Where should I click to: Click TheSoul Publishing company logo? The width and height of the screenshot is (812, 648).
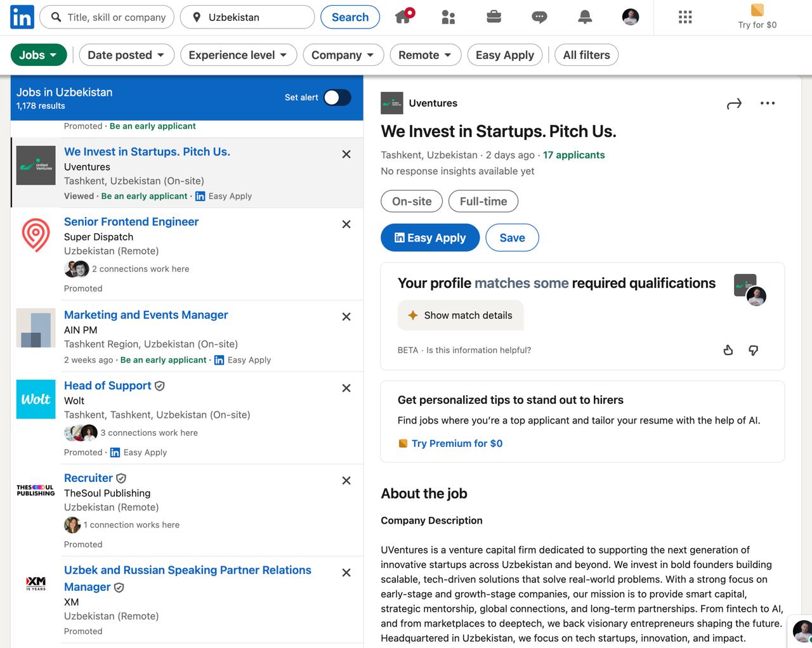[x=36, y=491]
